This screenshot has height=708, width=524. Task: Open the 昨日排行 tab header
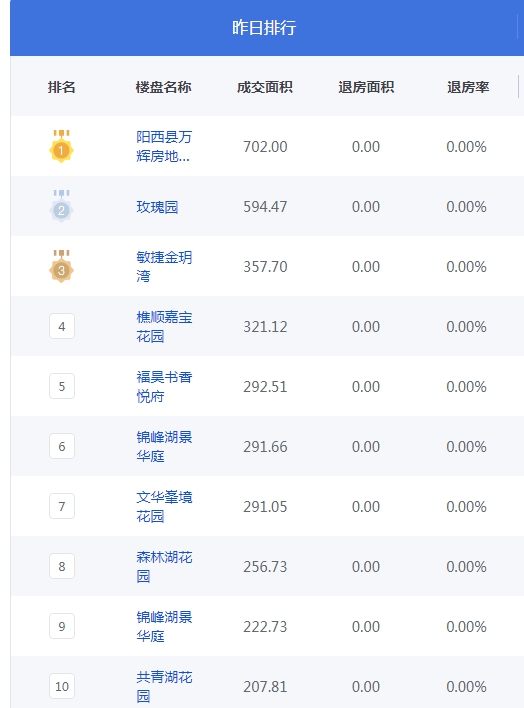coord(264,28)
